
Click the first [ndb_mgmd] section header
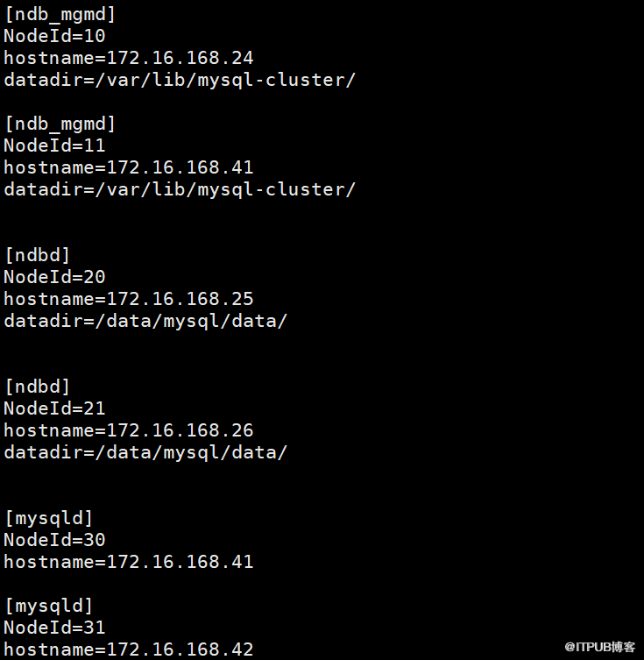click(60, 14)
